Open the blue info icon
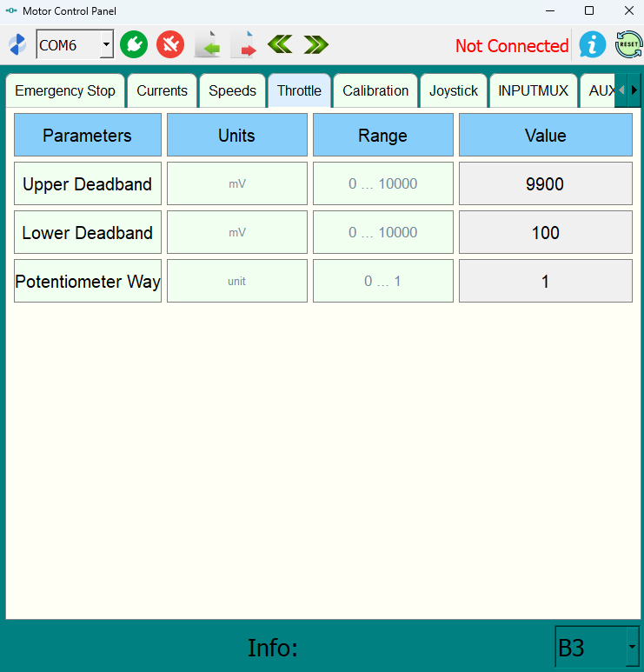Viewport: 644px width, 672px height. [593, 44]
